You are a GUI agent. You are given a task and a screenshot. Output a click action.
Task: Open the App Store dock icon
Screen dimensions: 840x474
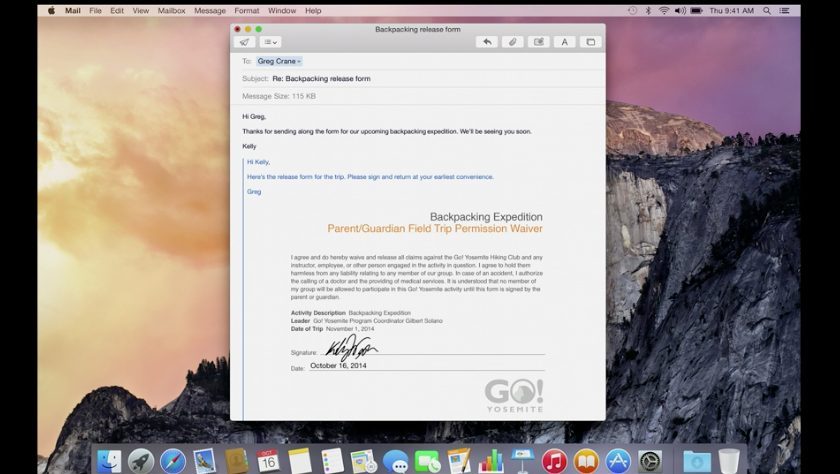tap(617, 460)
